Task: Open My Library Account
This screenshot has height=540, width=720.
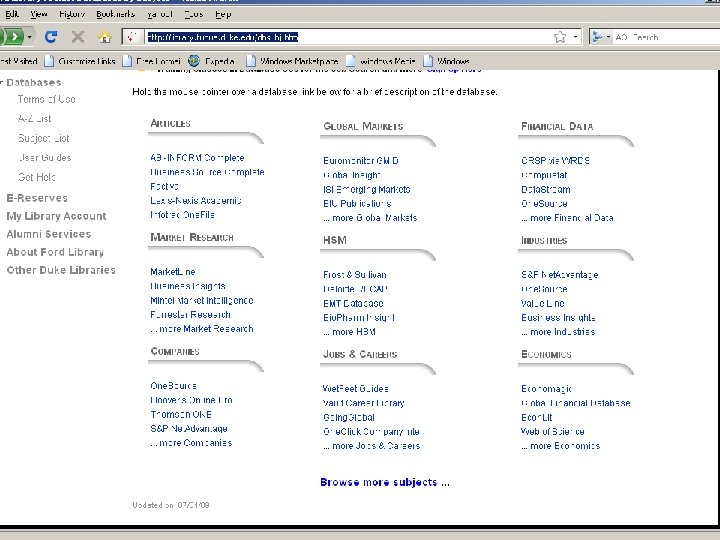Action: [x=56, y=216]
